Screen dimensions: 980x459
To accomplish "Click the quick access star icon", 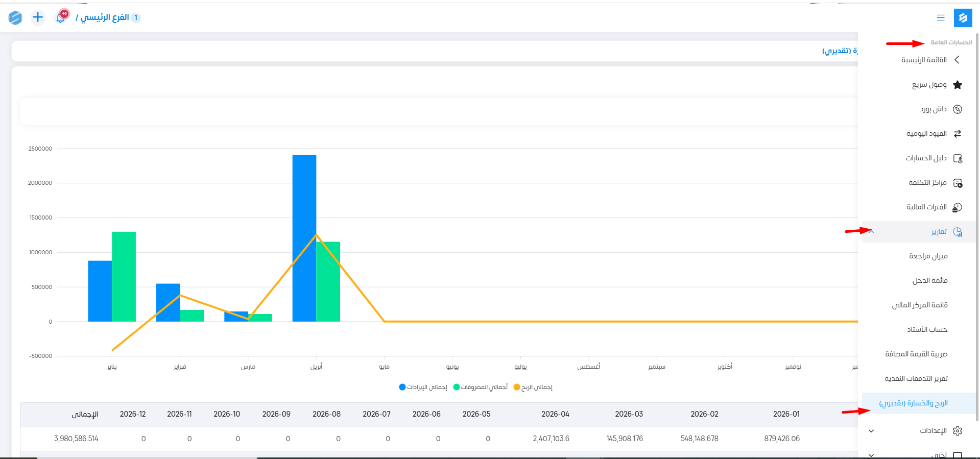I will [958, 85].
